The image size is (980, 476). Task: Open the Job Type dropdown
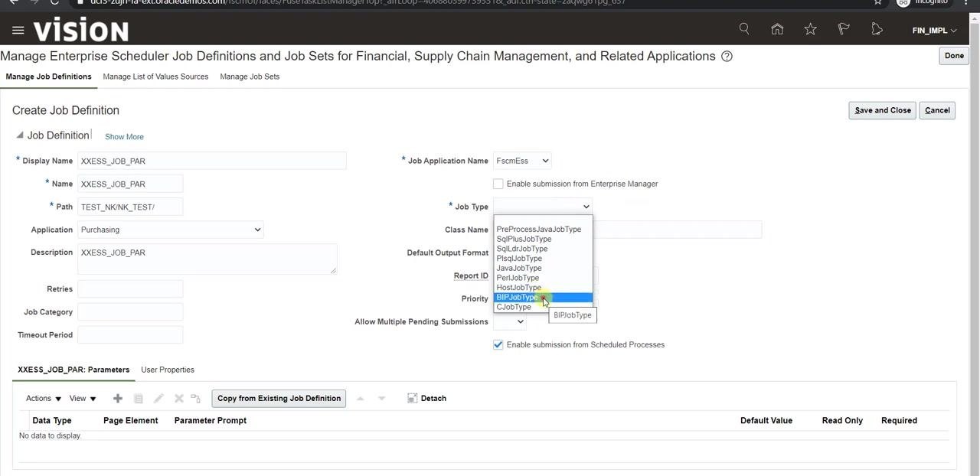543,207
